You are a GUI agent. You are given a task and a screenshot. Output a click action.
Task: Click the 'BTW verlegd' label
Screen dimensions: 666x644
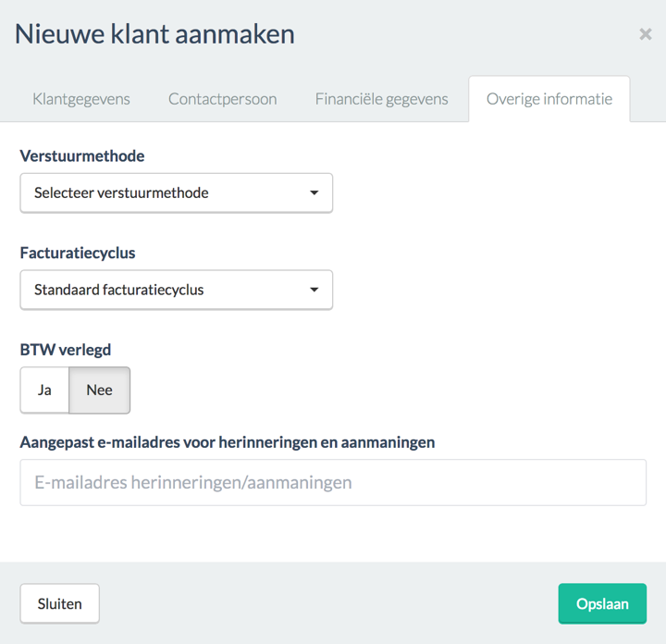(66, 350)
